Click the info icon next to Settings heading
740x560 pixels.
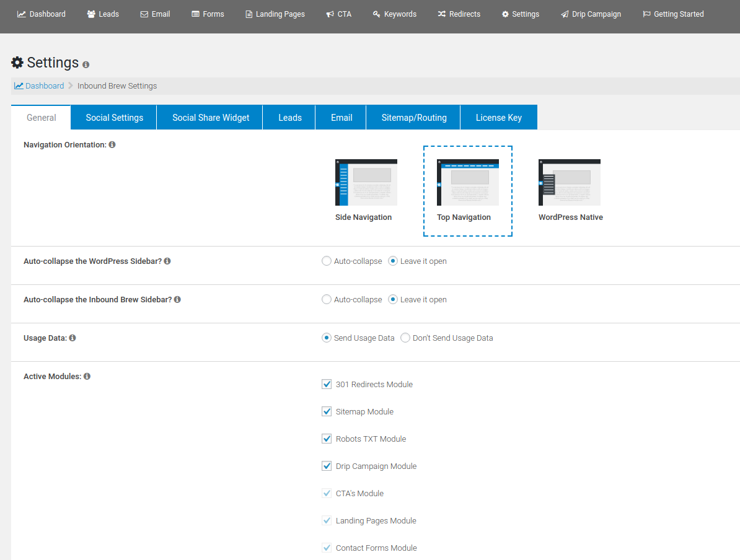pos(86,64)
